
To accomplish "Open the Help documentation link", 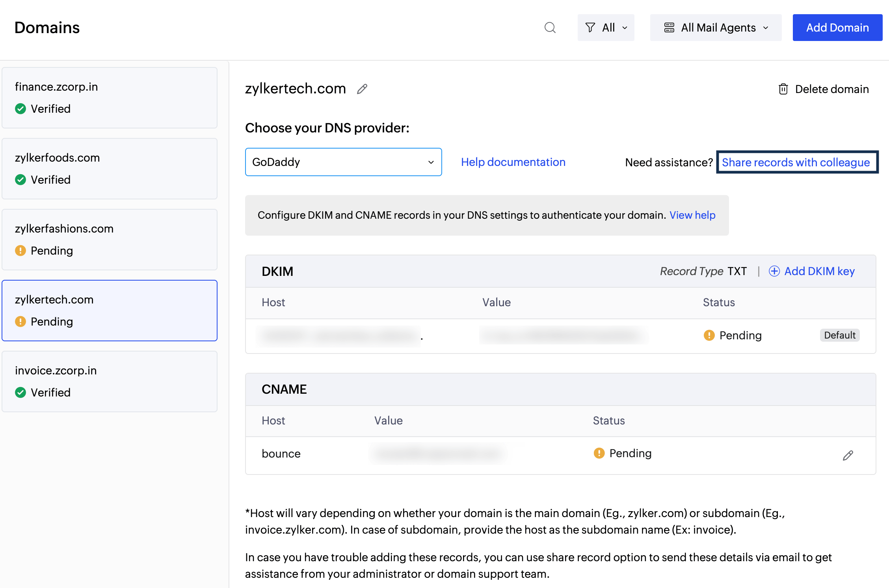I will pyautogui.click(x=513, y=162).
